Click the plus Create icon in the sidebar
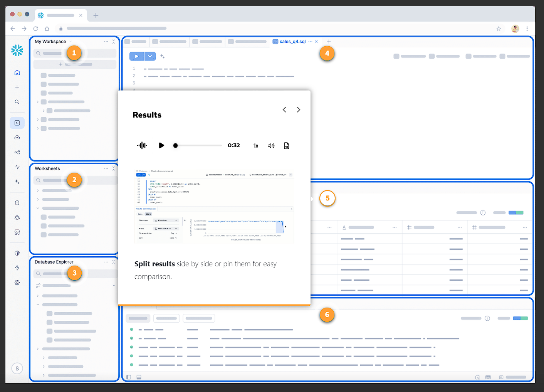The width and height of the screenshot is (544, 392). point(17,87)
